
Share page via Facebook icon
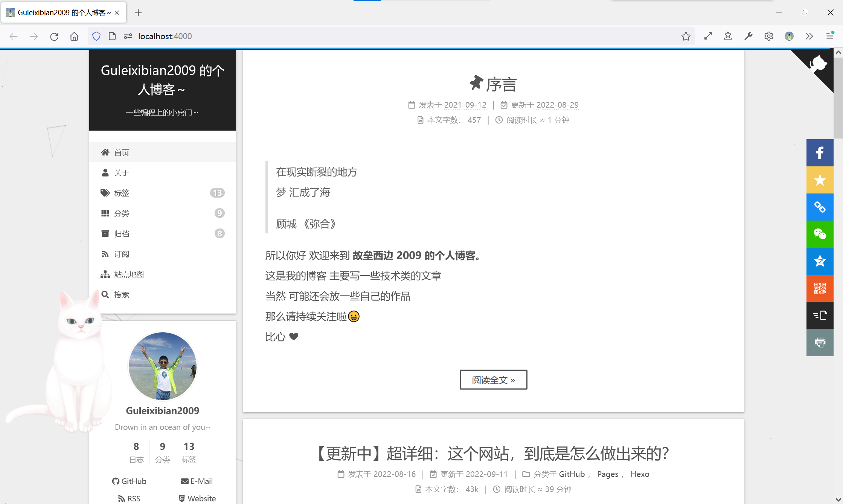(x=820, y=153)
